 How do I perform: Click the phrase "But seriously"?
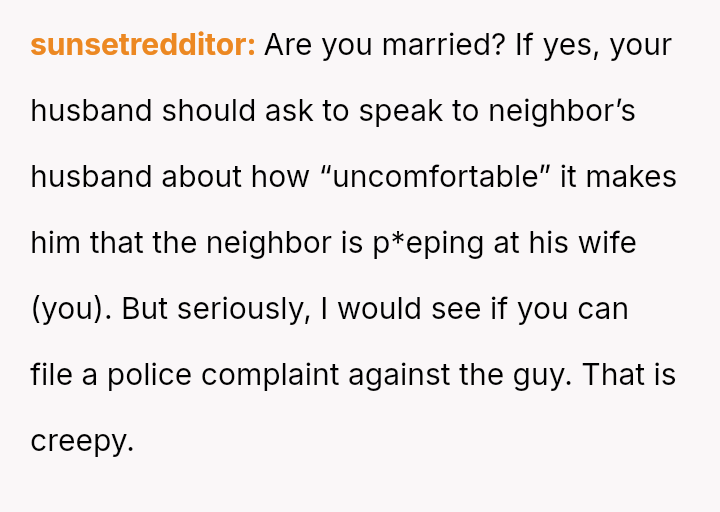215,309
